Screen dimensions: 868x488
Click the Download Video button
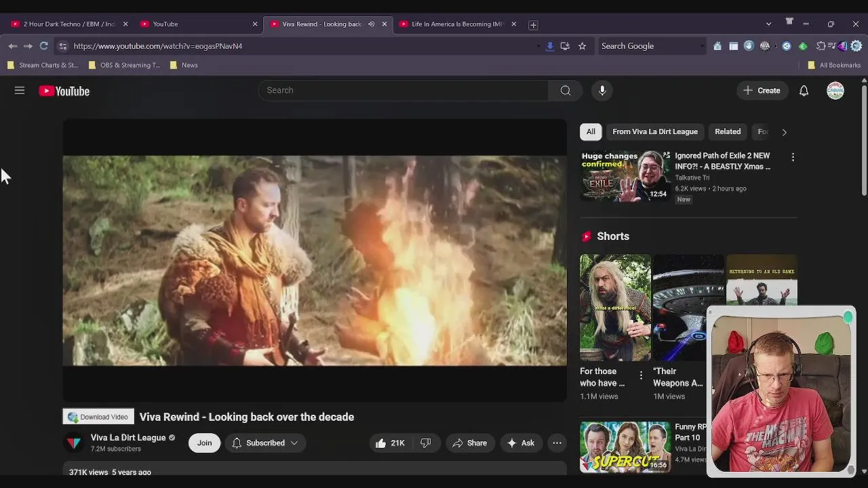98,418
